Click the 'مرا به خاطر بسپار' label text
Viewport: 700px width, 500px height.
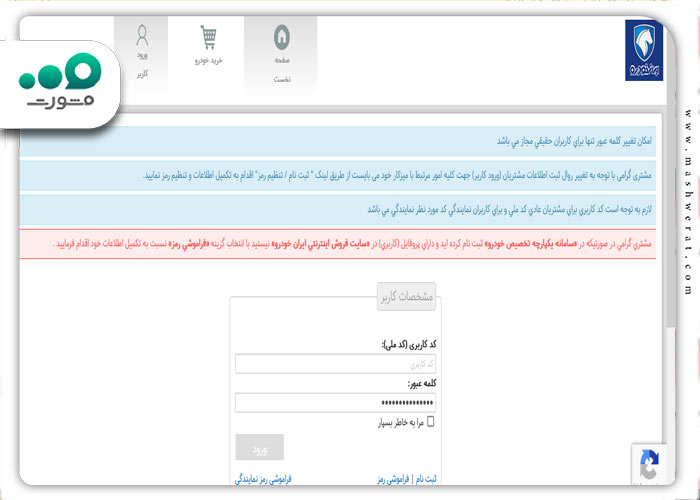(x=401, y=422)
